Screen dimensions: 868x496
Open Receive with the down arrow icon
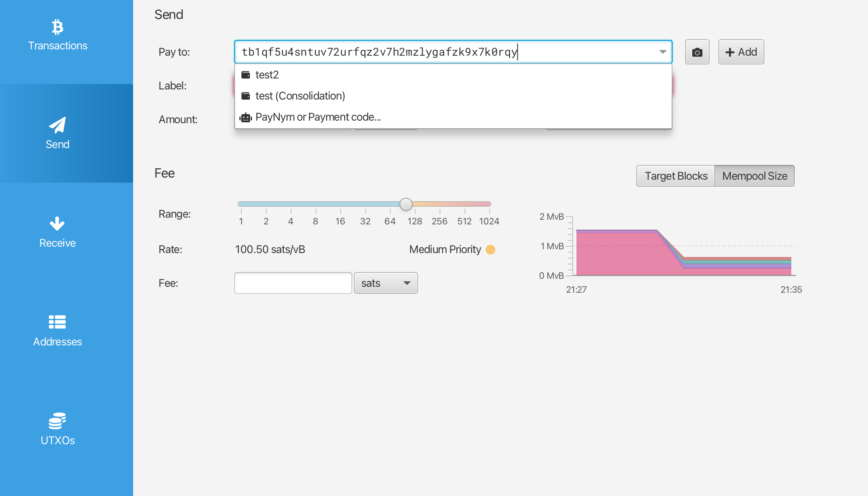[57, 224]
